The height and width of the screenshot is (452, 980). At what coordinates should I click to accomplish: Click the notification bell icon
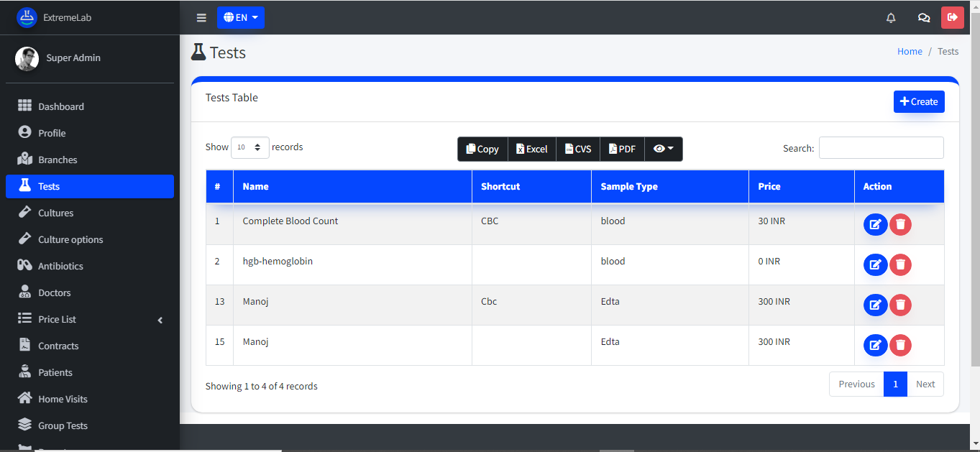[891, 18]
